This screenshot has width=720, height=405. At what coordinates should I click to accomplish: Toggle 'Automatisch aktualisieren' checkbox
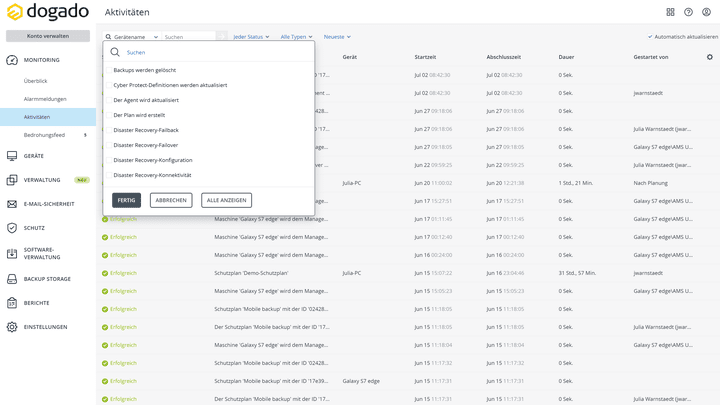click(x=650, y=37)
